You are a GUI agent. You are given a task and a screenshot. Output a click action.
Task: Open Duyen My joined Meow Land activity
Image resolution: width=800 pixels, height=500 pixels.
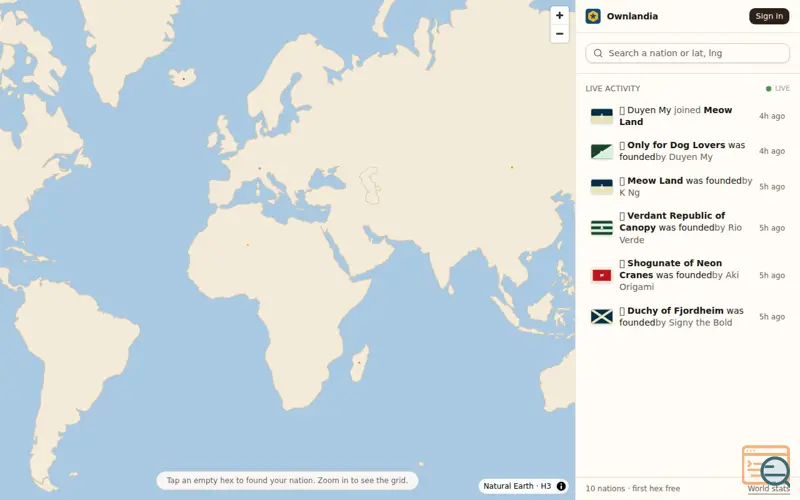click(x=687, y=116)
